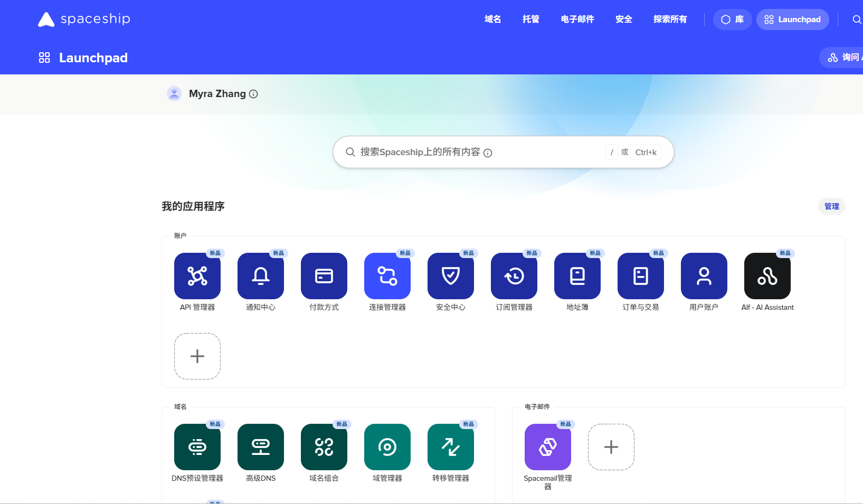
Task: Click info icon in search box
Action: [488, 153]
